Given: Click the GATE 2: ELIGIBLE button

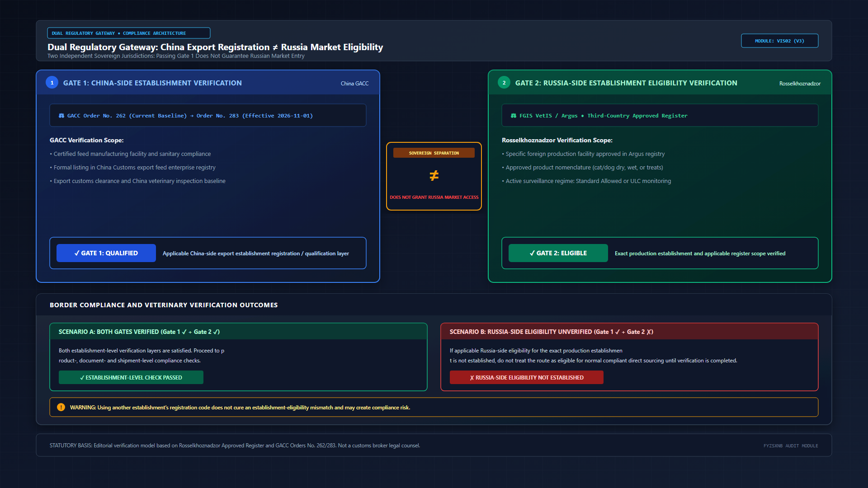Looking at the screenshot, I should [x=558, y=253].
